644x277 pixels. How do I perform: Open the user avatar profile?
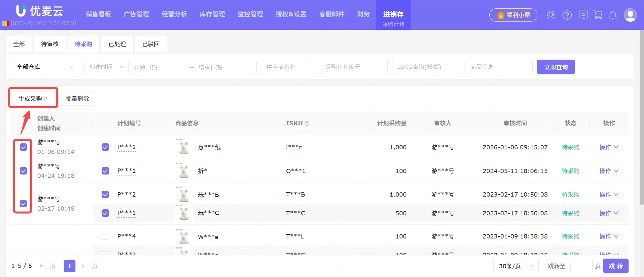(630, 15)
